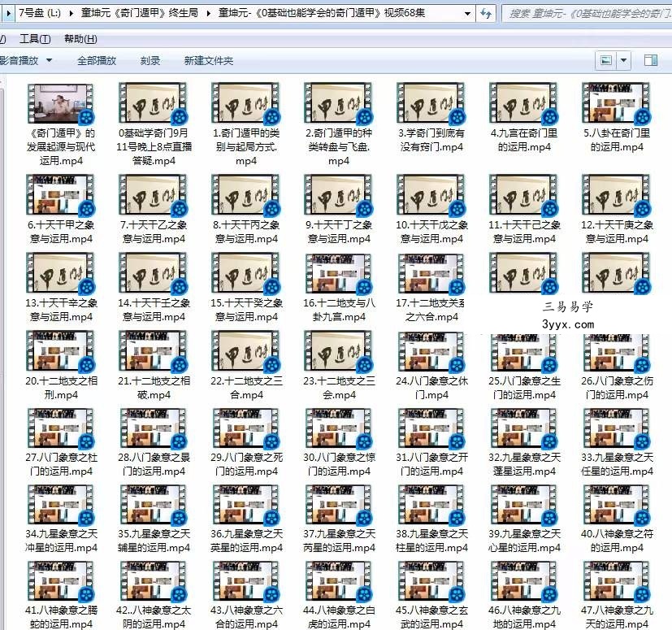Select the 童坤元《奇门遁甲》终生局 breadcrumb
This screenshot has height=630, width=672.
tap(140, 13)
